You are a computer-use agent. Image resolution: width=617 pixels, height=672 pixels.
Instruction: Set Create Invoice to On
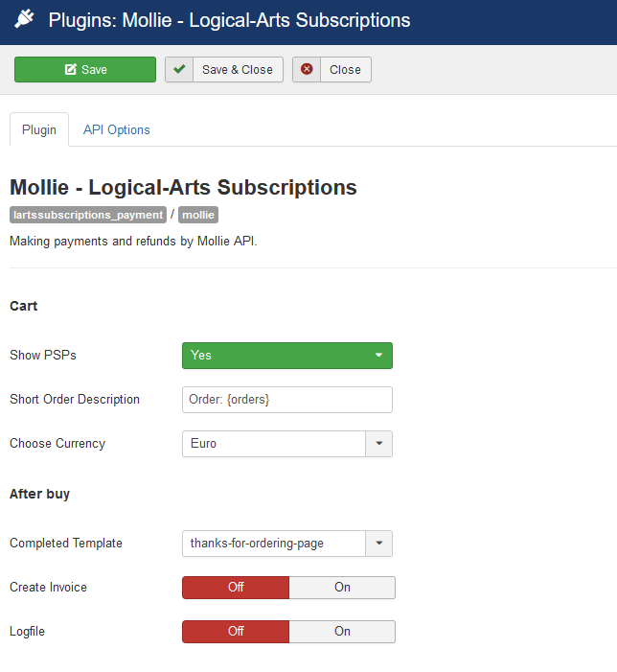pos(342,587)
